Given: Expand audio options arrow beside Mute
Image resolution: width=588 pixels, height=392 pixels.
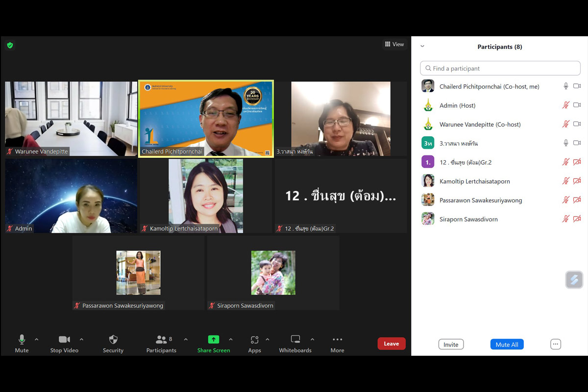Looking at the screenshot, I should [36, 339].
